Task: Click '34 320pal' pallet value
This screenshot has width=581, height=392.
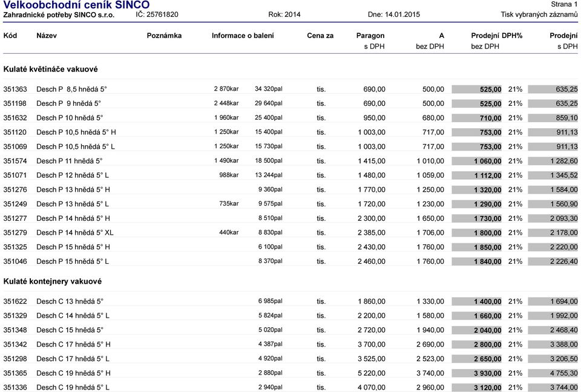Action: [268, 89]
